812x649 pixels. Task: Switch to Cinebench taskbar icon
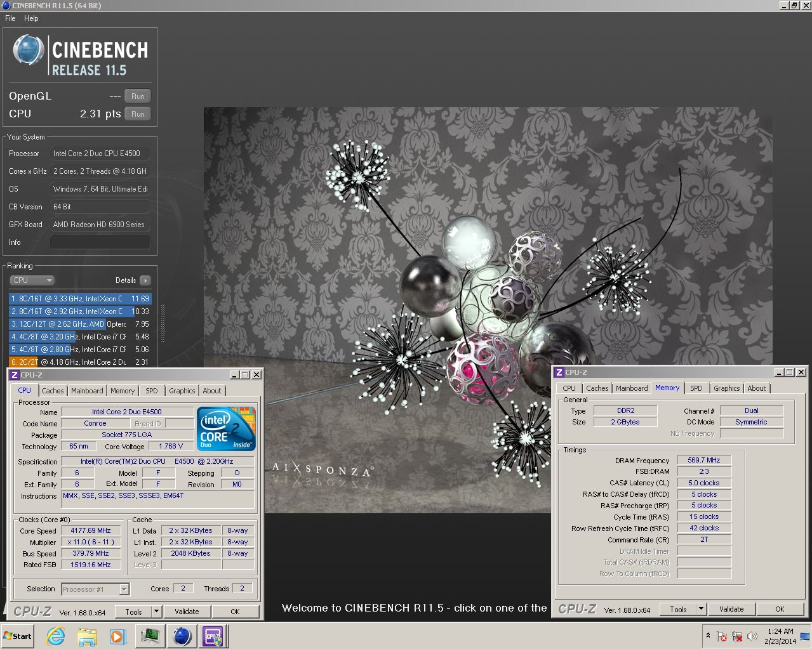[x=182, y=636]
